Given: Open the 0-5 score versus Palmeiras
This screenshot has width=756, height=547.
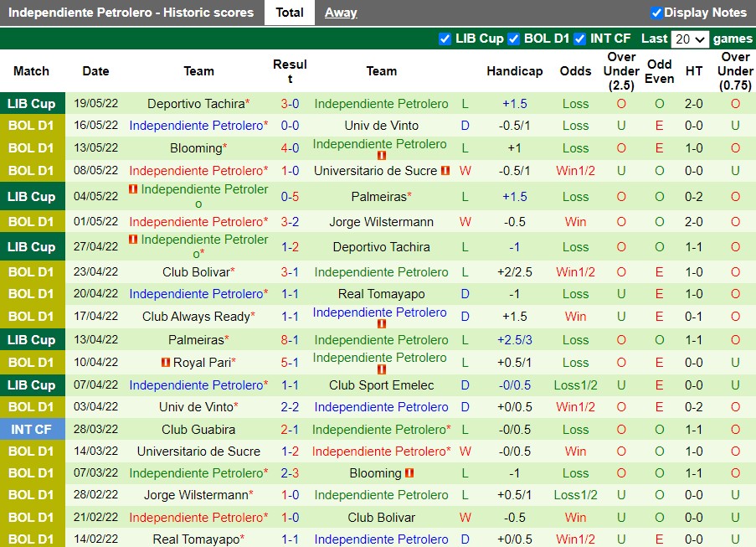Looking at the screenshot, I should tap(290, 196).
